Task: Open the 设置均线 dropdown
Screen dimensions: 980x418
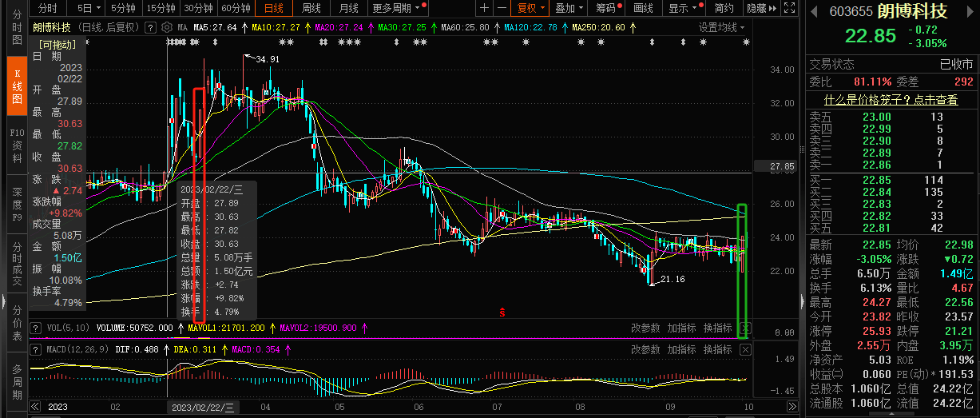Action: (x=721, y=26)
